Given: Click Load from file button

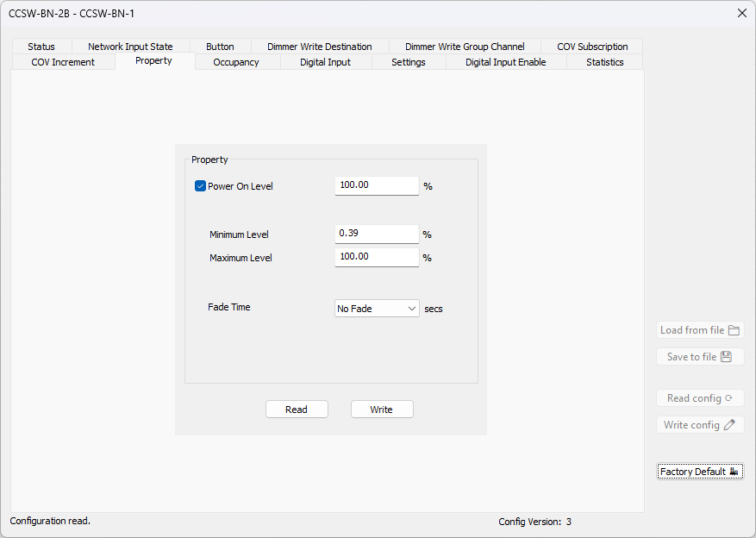Looking at the screenshot, I should click(x=700, y=330).
